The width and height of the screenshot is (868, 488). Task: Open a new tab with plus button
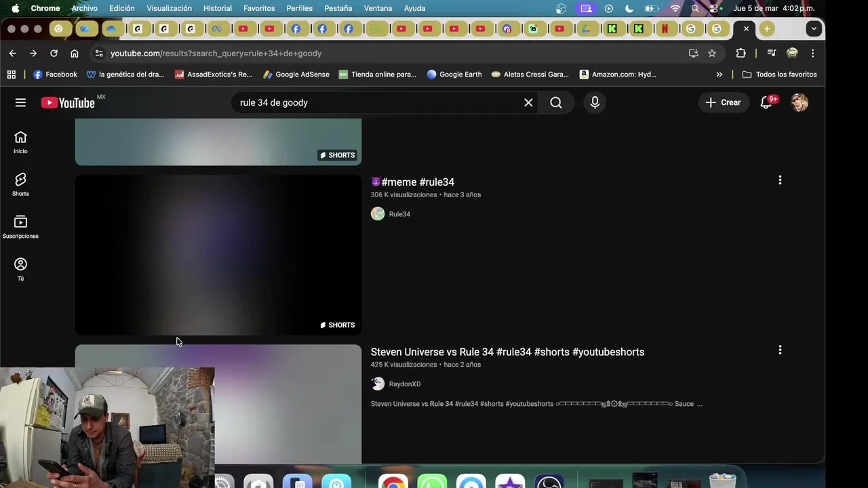[766, 28]
